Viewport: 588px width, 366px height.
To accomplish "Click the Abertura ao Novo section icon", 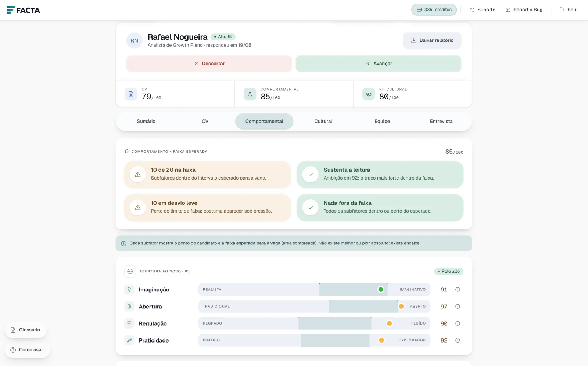I will [130, 272].
